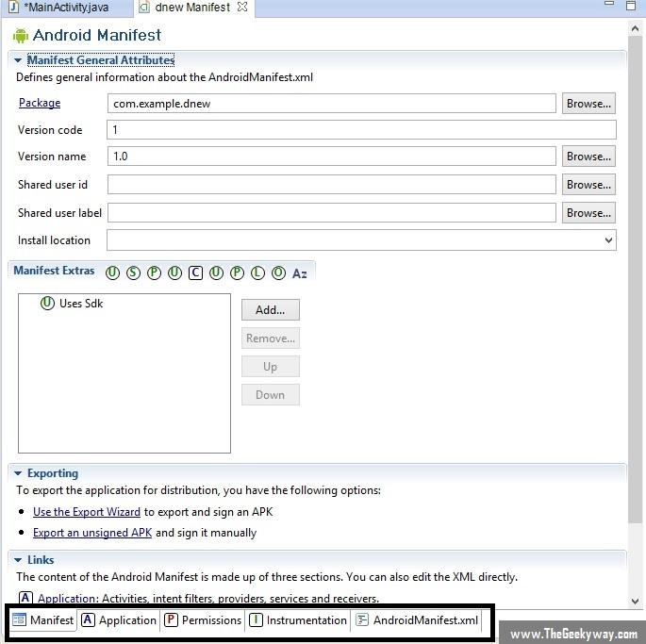Click the Manifest Extras heading
The height and width of the screenshot is (644, 646).
(54, 271)
